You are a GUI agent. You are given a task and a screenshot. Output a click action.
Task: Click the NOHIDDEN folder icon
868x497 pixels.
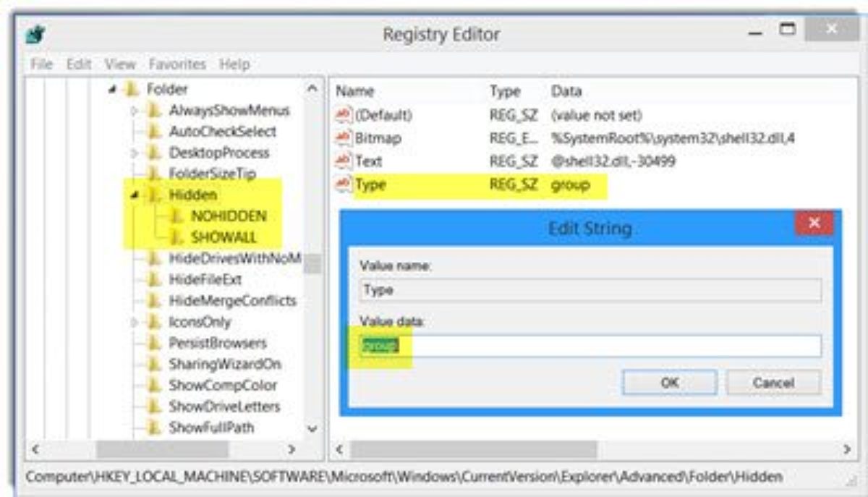(176, 216)
